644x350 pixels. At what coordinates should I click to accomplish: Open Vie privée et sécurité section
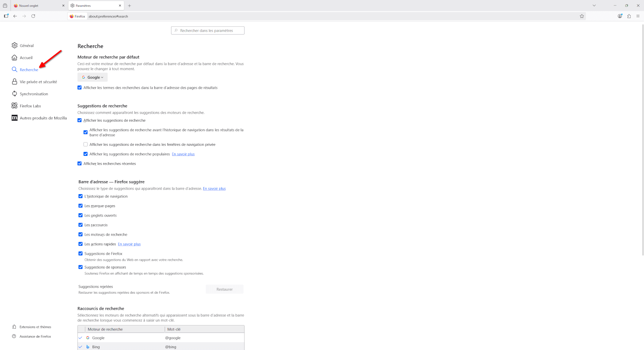pyautogui.click(x=38, y=82)
